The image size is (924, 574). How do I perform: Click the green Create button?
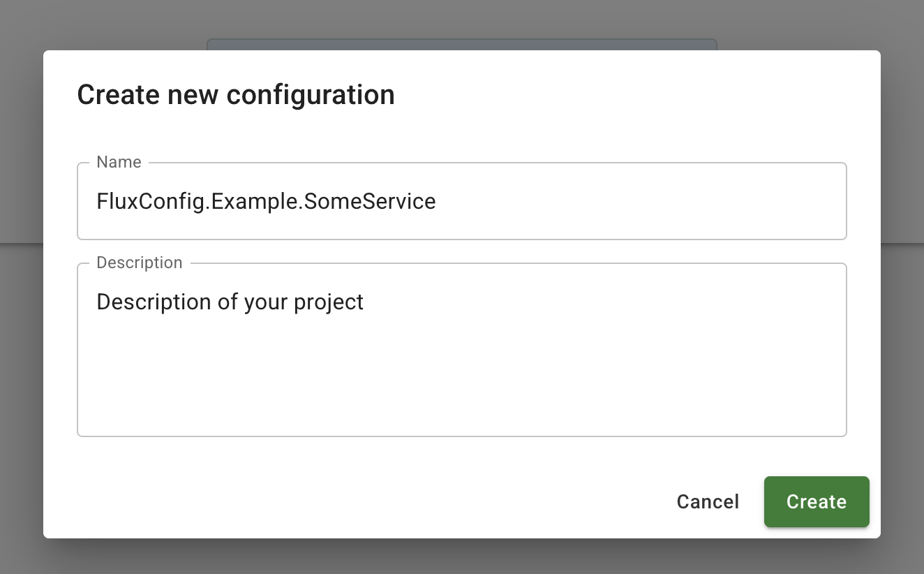click(816, 501)
